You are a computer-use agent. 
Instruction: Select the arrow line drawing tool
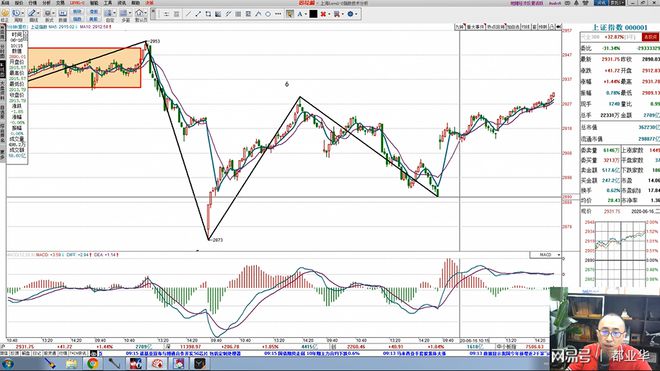click(x=198, y=14)
